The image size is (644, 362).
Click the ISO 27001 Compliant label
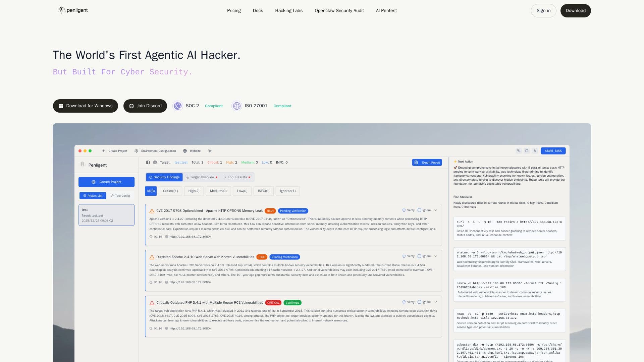[x=282, y=106]
